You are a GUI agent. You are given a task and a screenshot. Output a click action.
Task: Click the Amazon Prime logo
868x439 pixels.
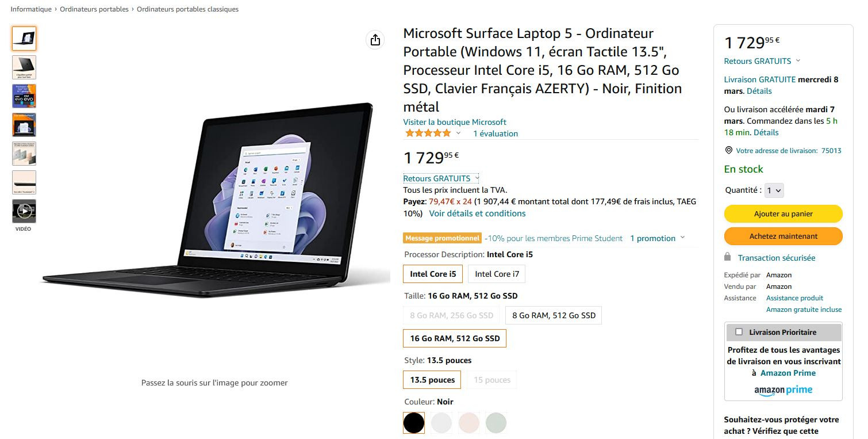pyautogui.click(x=783, y=390)
